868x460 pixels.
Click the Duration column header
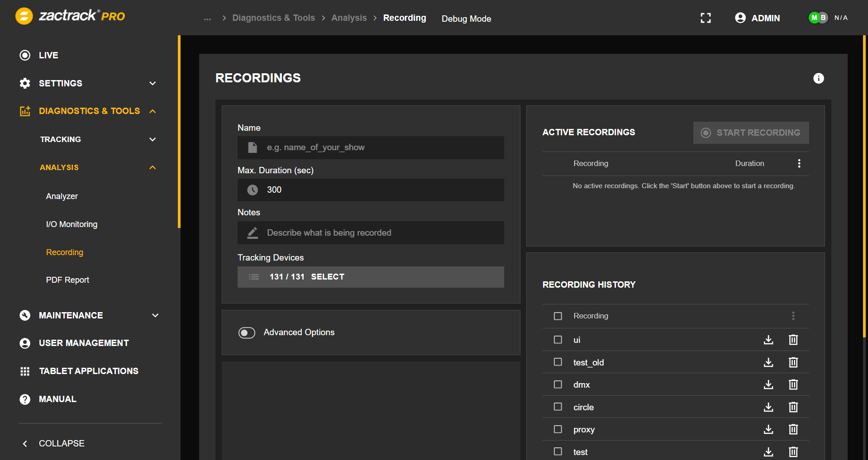(749, 163)
